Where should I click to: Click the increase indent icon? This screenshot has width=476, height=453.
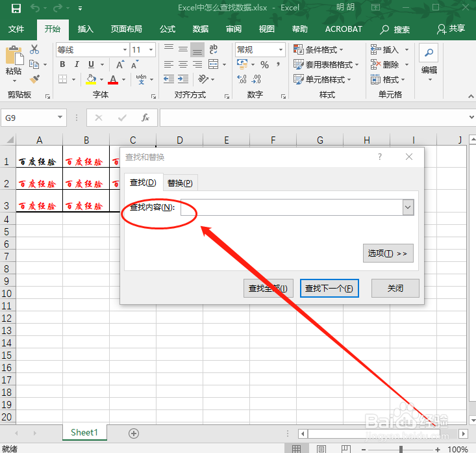(183, 79)
